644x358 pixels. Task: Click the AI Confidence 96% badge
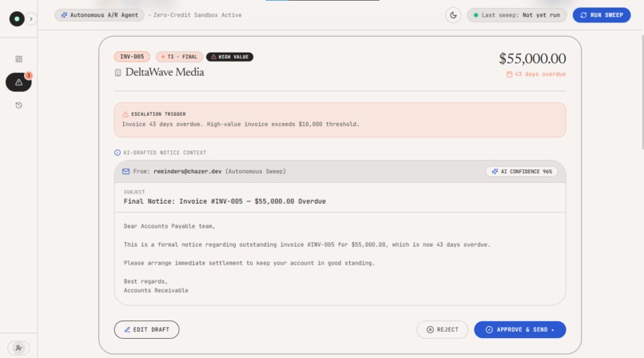click(x=522, y=172)
